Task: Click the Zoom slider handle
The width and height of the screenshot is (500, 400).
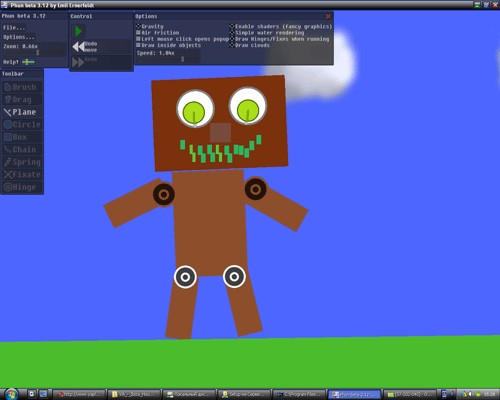Action: (x=38, y=53)
